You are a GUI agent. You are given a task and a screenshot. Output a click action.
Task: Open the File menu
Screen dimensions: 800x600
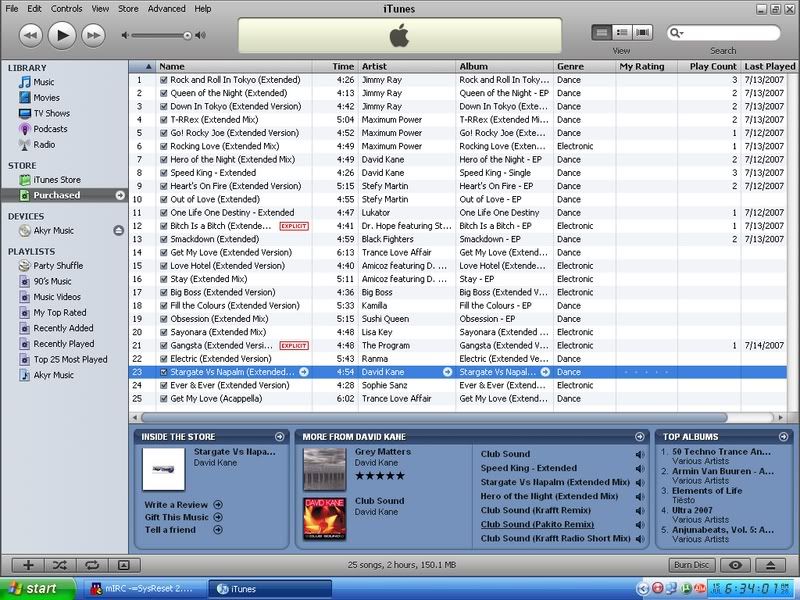(11, 9)
